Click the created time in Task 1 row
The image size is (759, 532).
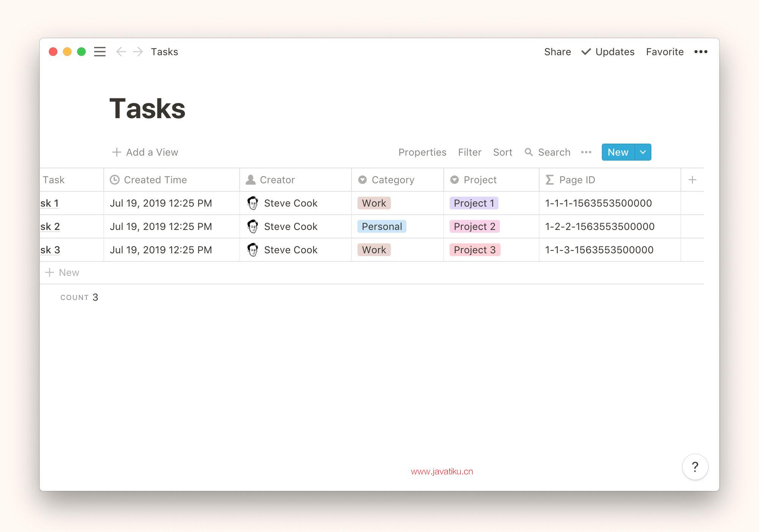[161, 203]
